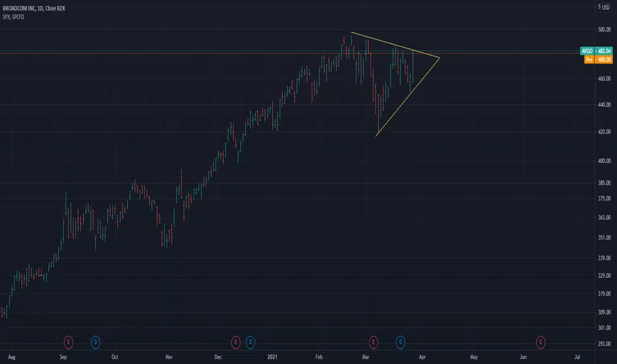Click the 293.00 price axis label

(604, 343)
